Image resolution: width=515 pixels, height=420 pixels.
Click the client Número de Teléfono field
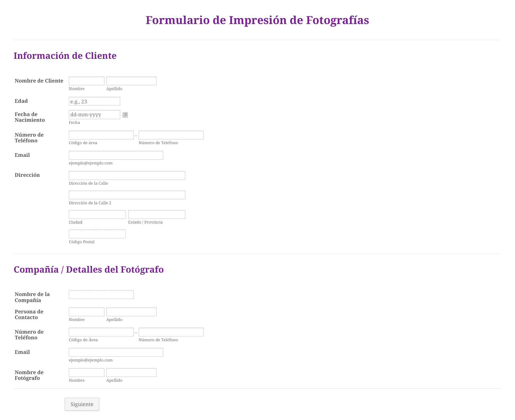pos(171,135)
